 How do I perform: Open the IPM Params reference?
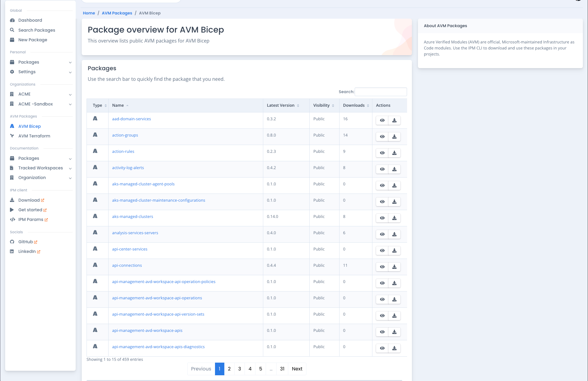(31, 219)
